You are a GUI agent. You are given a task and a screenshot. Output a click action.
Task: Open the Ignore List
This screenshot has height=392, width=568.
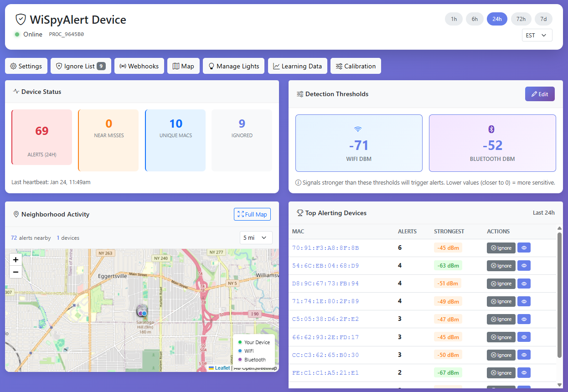point(81,66)
